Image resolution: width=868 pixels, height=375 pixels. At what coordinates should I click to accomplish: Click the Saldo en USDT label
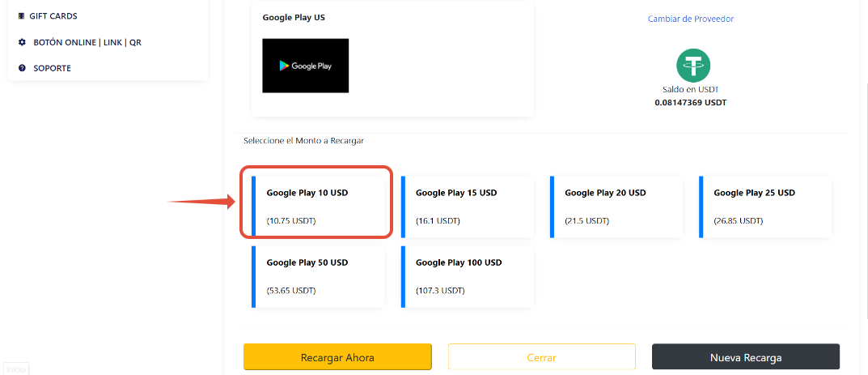click(x=691, y=89)
